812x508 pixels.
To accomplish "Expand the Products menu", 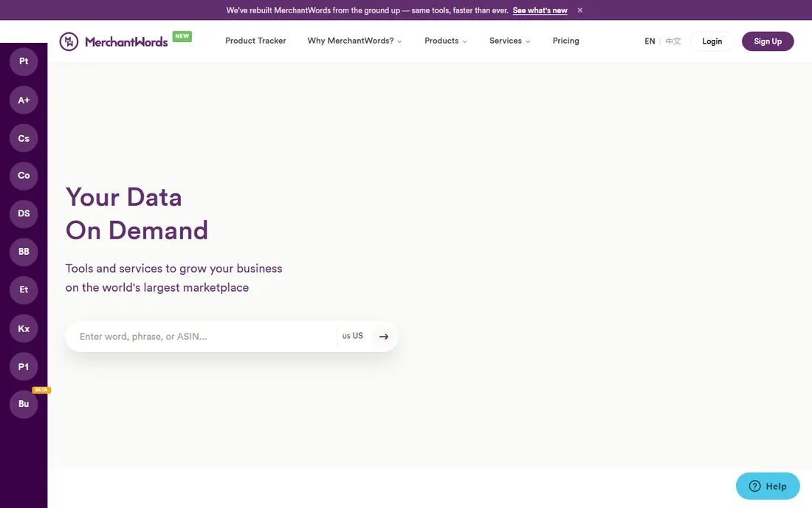I will [446, 41].
